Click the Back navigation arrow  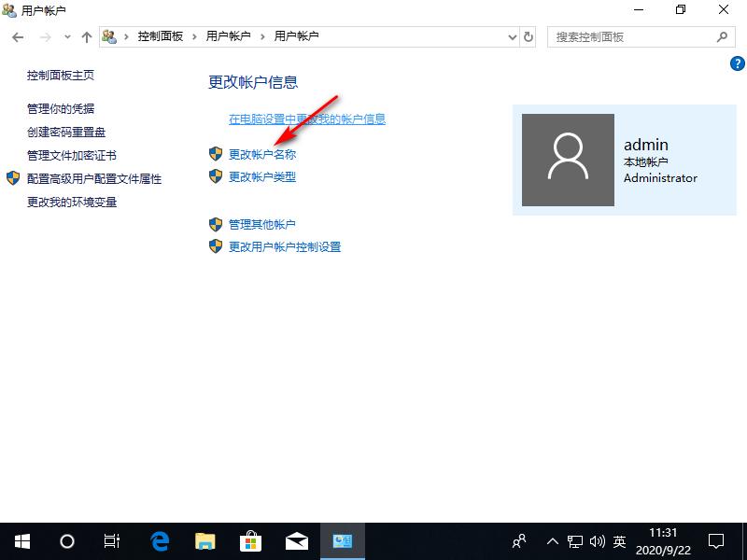pyautogui.click(x=19, y=37)
